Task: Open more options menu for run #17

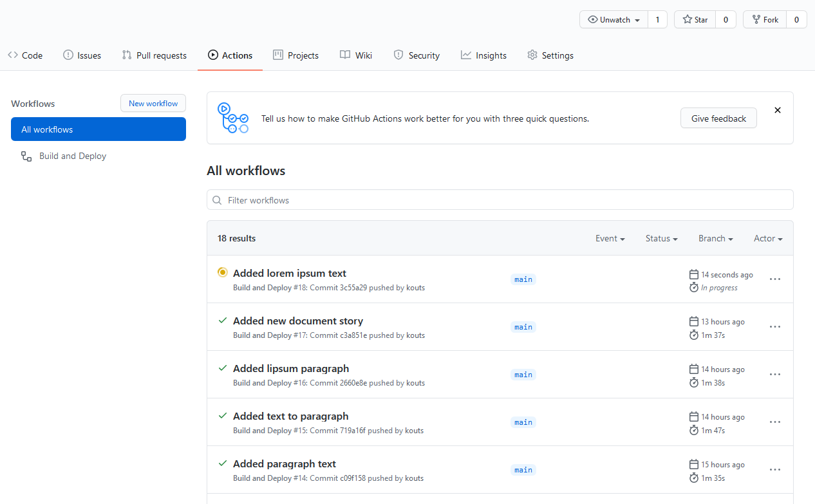Action: pyautogui.click(x=775, y=327)
